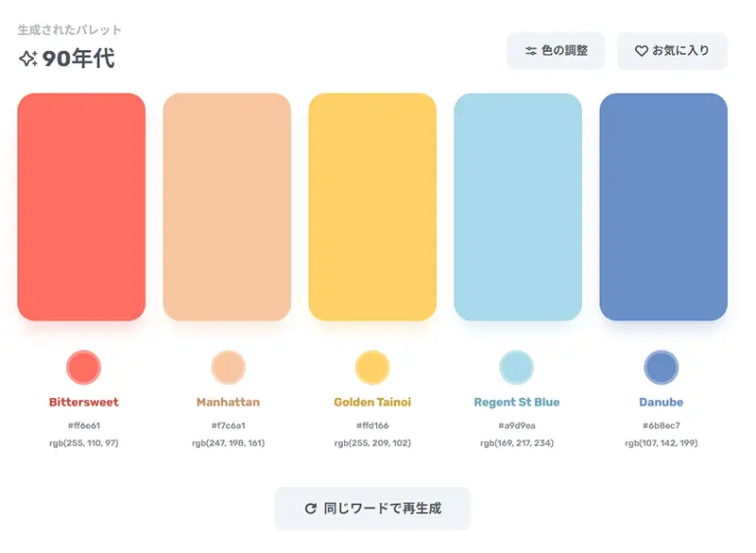Image resolution: width=756 pixels, height=553 pixels.
Task: Click the Golden Tainoi color name
Action: [372, 402]
